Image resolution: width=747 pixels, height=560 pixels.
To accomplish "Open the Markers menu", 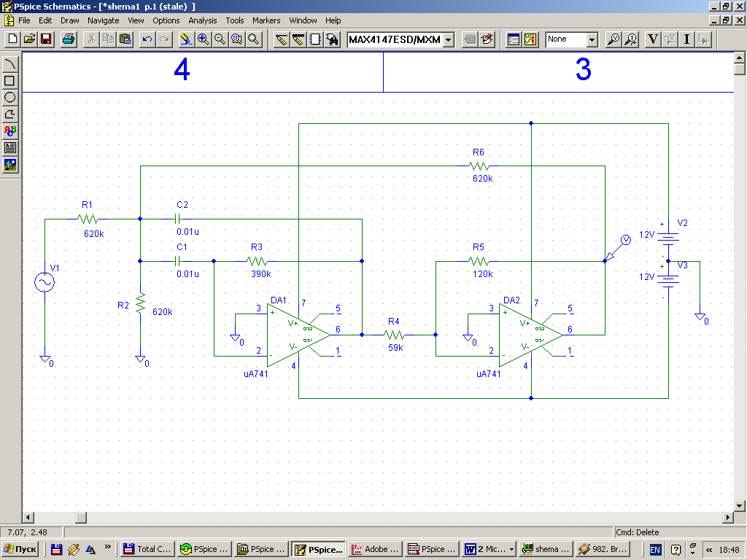I will coord(266,20).
